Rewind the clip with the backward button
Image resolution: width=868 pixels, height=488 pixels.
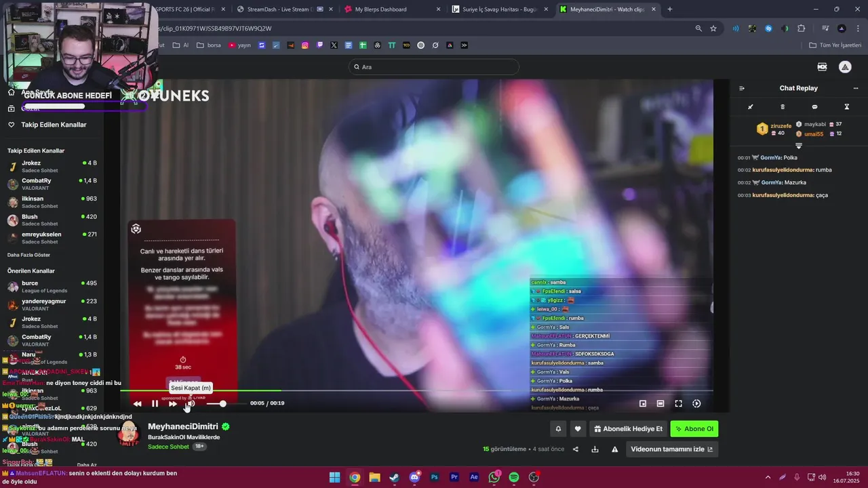[x=137, y=404]
